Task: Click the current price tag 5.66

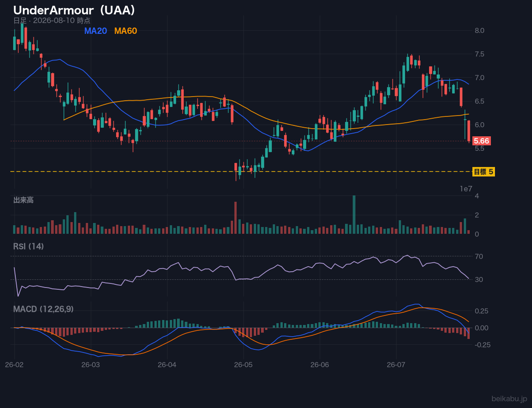Action: (481, 141)
